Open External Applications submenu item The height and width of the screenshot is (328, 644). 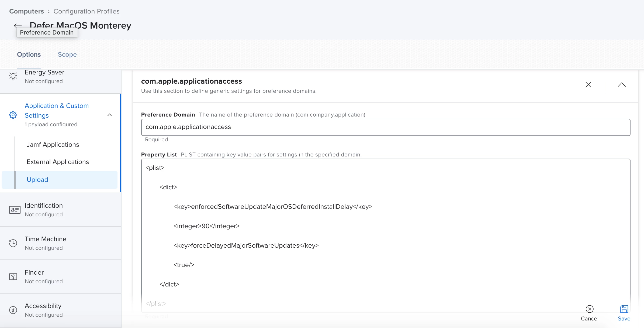(x=58, y=162)
